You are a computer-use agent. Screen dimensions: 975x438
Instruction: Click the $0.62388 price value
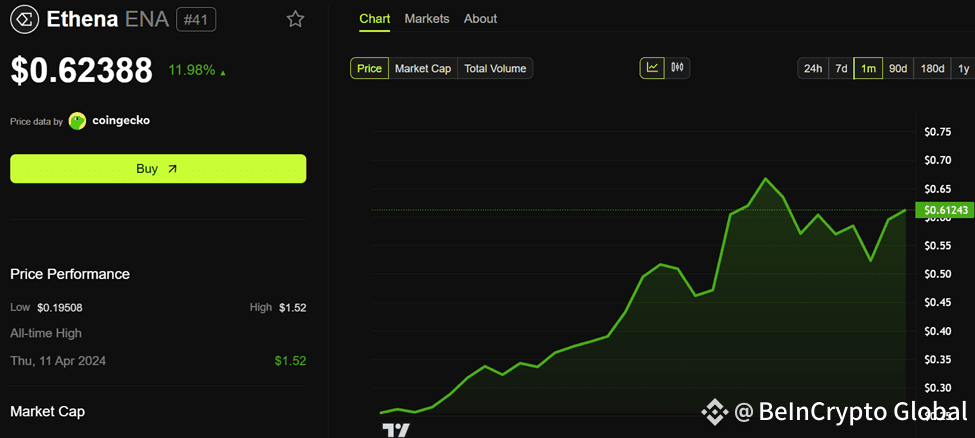81,70
